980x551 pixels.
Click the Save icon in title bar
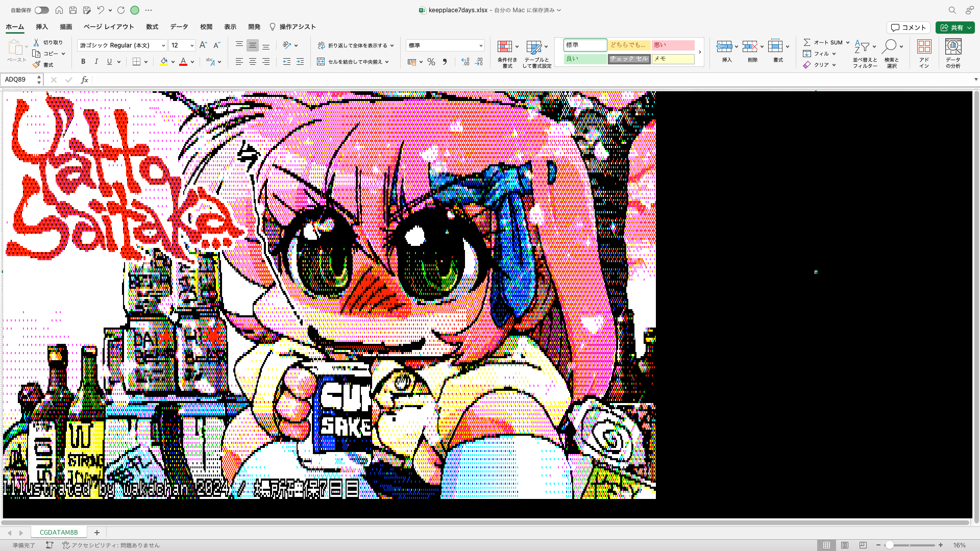click(x=73, y=10)
